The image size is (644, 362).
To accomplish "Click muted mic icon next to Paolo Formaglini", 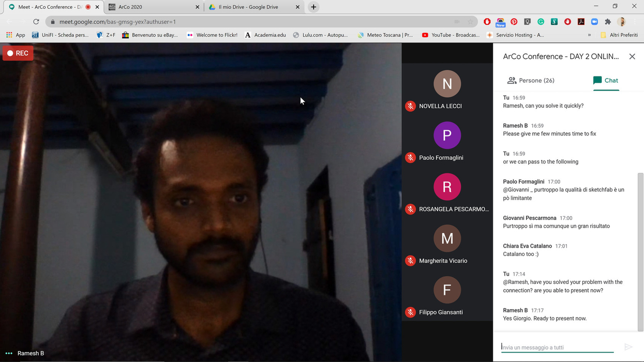I will 410,158.
